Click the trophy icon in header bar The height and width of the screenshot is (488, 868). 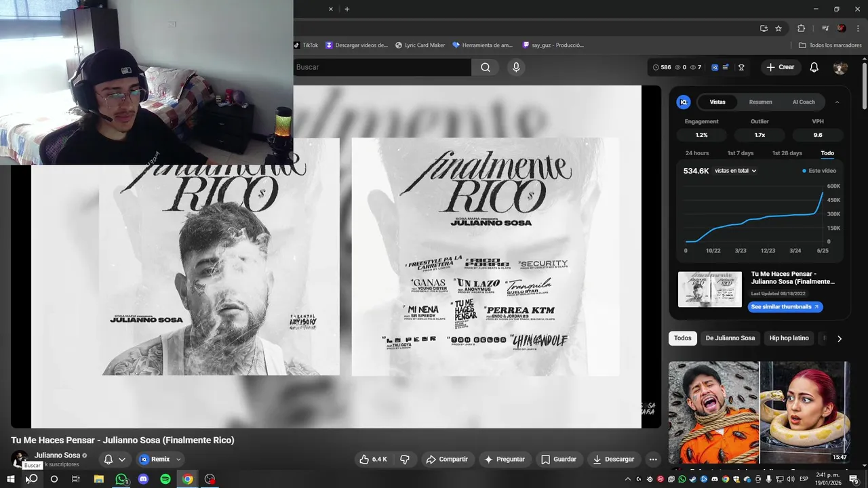(x=741, y=67)
